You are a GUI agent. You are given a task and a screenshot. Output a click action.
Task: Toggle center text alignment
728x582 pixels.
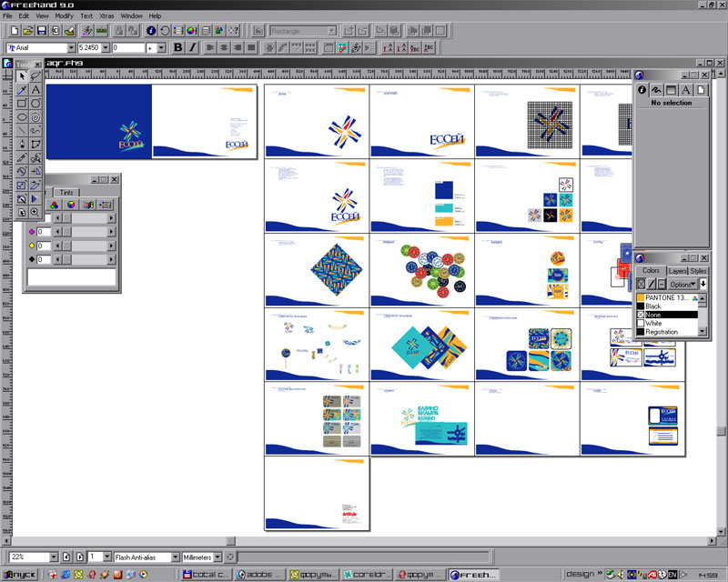224,47
